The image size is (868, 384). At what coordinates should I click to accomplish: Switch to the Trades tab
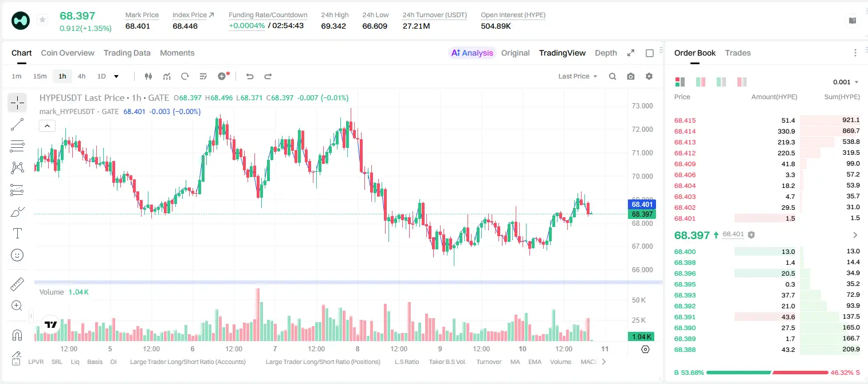[x=737, y=53]
